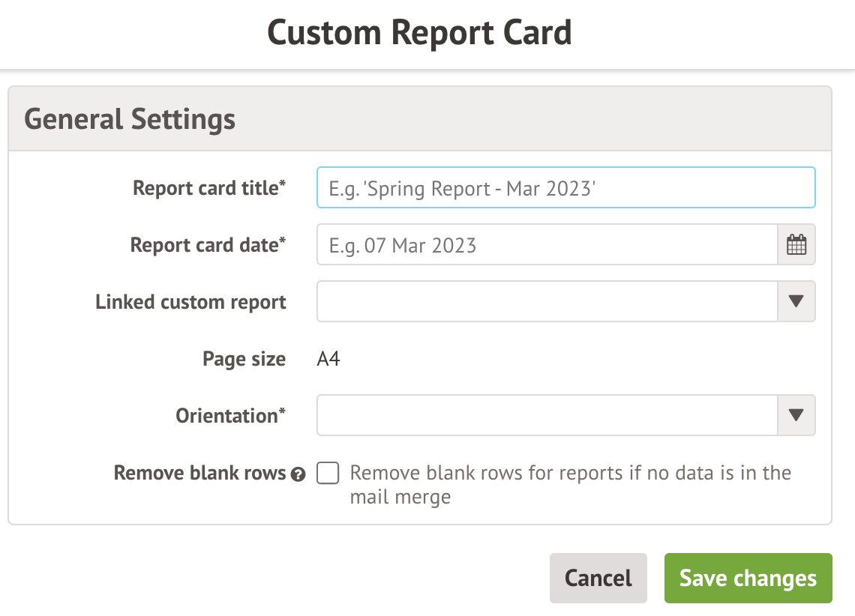Open the calendar date picker icon
The height and width of the screenshot is (616, 855).
(x=796, y=245)
